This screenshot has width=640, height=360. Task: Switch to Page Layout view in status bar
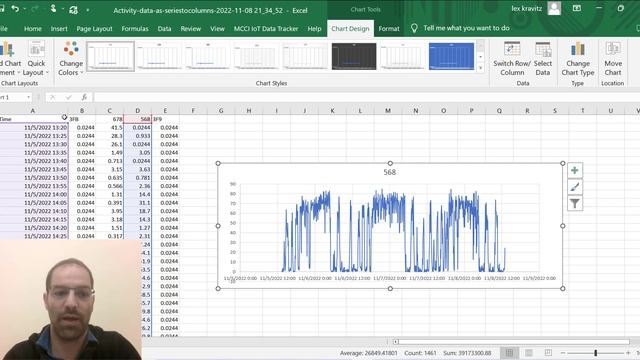tap(529, 353)
